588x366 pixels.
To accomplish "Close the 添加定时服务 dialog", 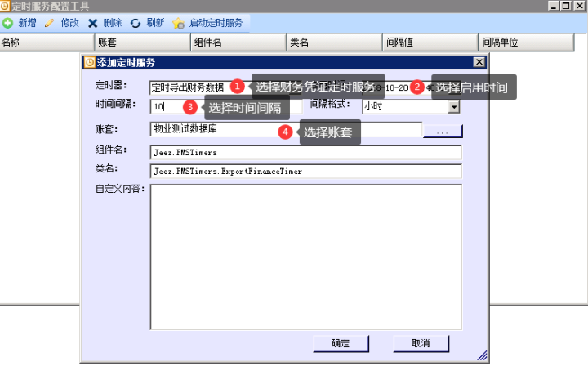I will [479, 62].
